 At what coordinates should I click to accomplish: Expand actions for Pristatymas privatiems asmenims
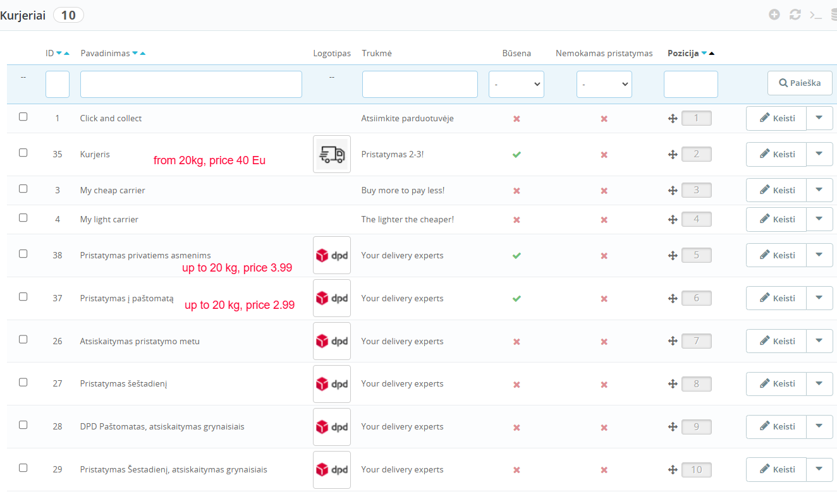(820, 255)
